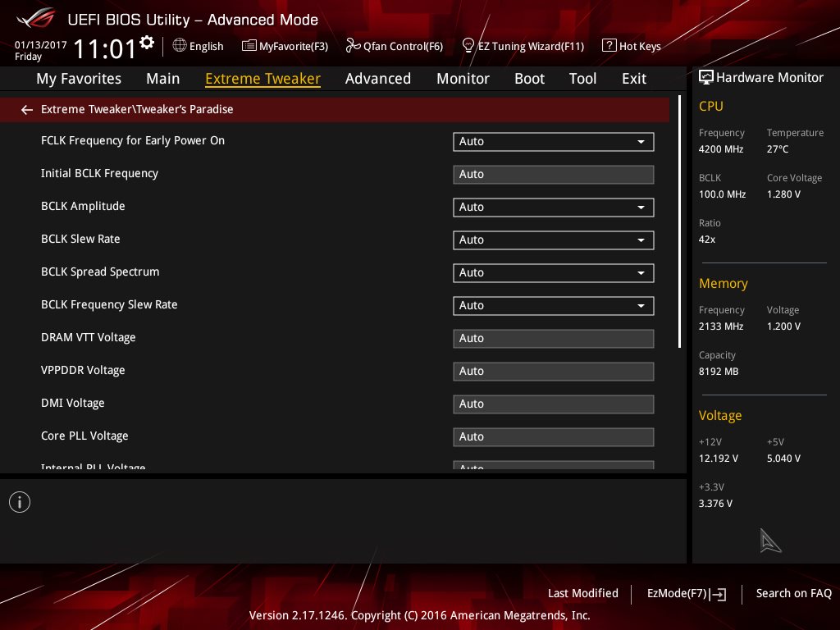Click the globe language icon
The image size is (840, 630).
tap(180, 46)
